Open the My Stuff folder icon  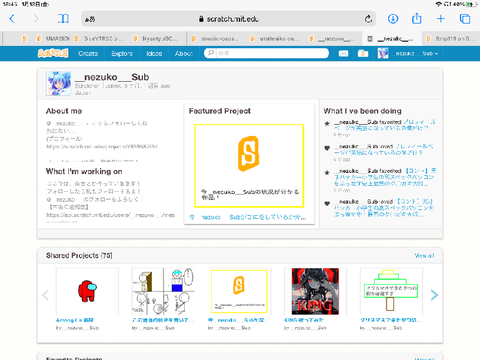[363, 53]
